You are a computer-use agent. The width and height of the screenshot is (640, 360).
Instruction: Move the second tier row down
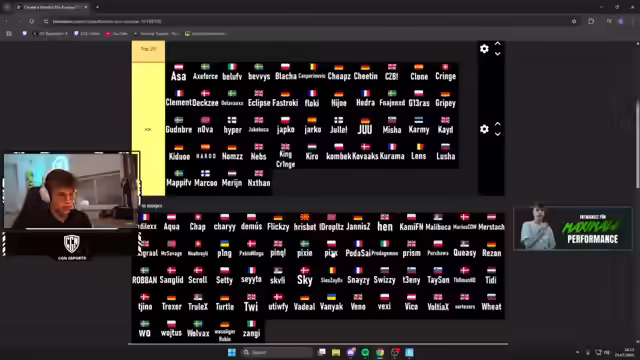point(498,134)
